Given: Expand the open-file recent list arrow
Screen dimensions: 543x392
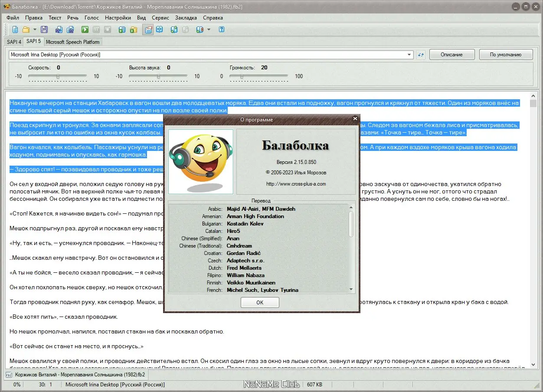Looking at the screenshot, I should point(35,29).
